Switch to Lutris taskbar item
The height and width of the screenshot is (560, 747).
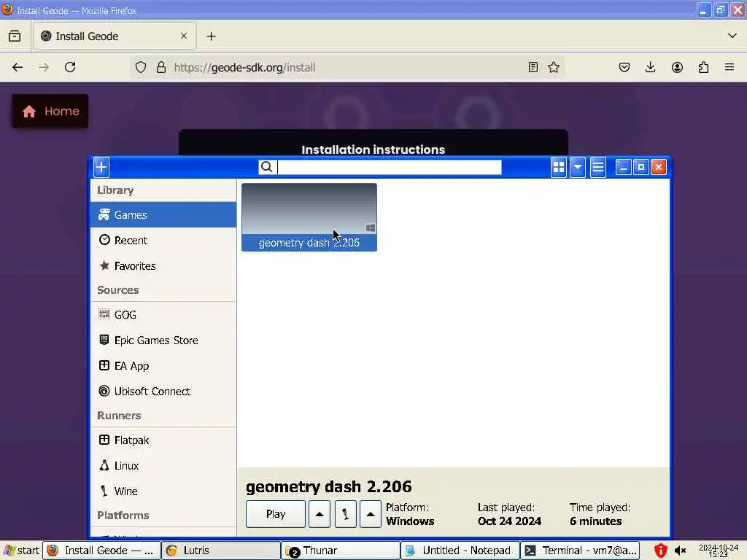point(220,551)
